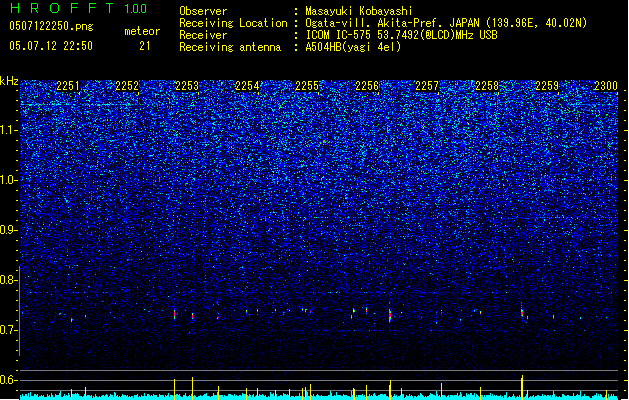Click the 2252 time marker

click(127, 86)
